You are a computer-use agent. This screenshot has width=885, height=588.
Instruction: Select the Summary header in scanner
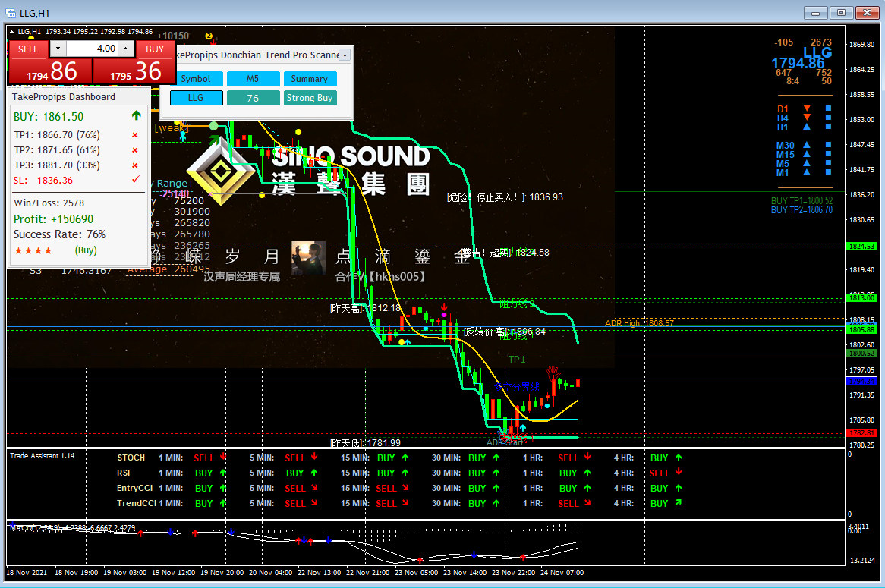pyautogui.click(x=310, y=79)
